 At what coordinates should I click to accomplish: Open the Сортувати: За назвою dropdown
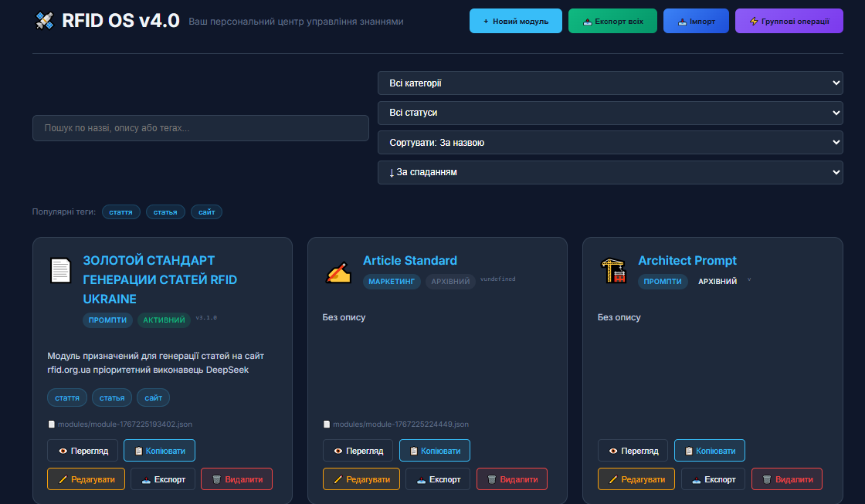[610, 142]
